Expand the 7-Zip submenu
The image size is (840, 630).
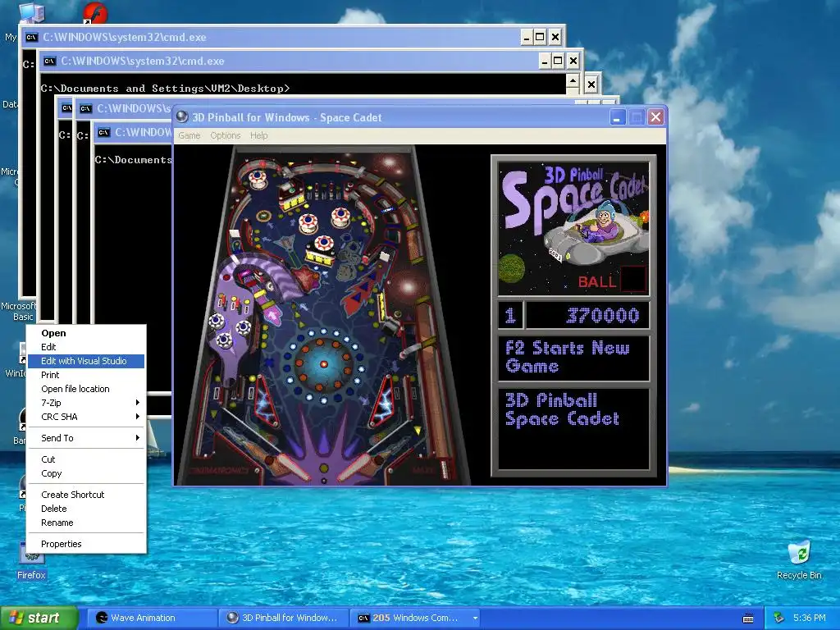click(85, 403)
